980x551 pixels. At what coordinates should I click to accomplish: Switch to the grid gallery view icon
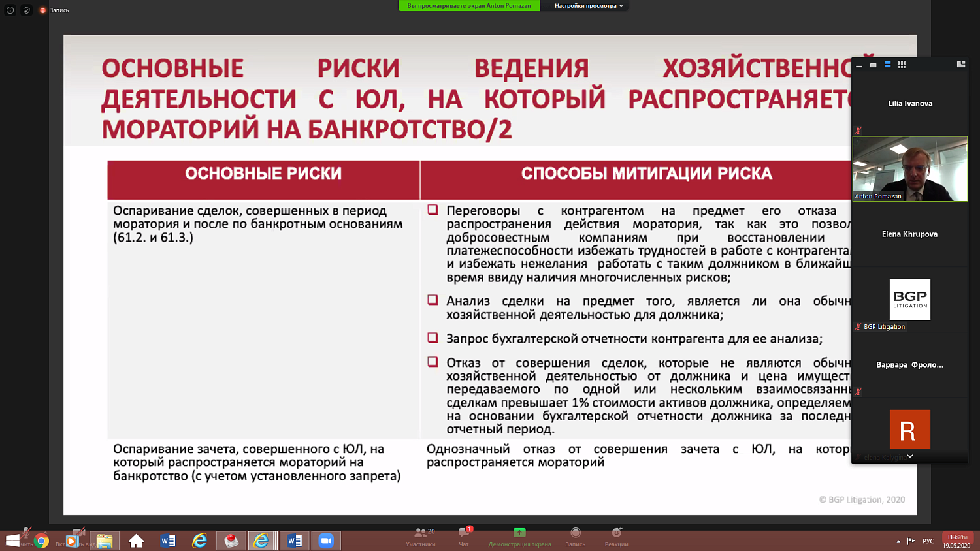902,65
